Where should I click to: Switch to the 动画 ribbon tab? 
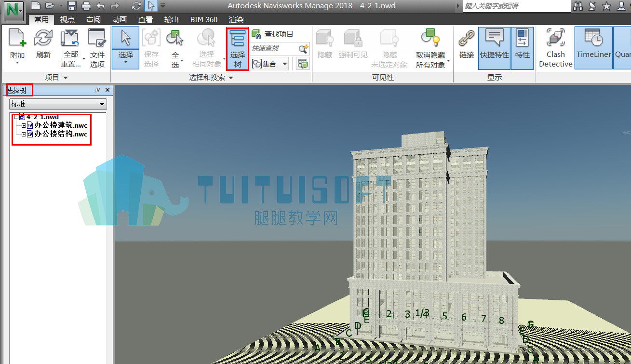tap(120, 20)
